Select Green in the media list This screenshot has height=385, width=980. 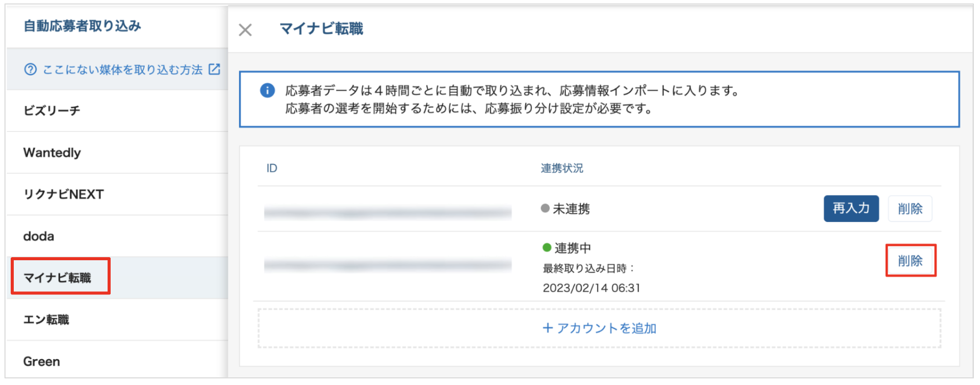(117, 361)
